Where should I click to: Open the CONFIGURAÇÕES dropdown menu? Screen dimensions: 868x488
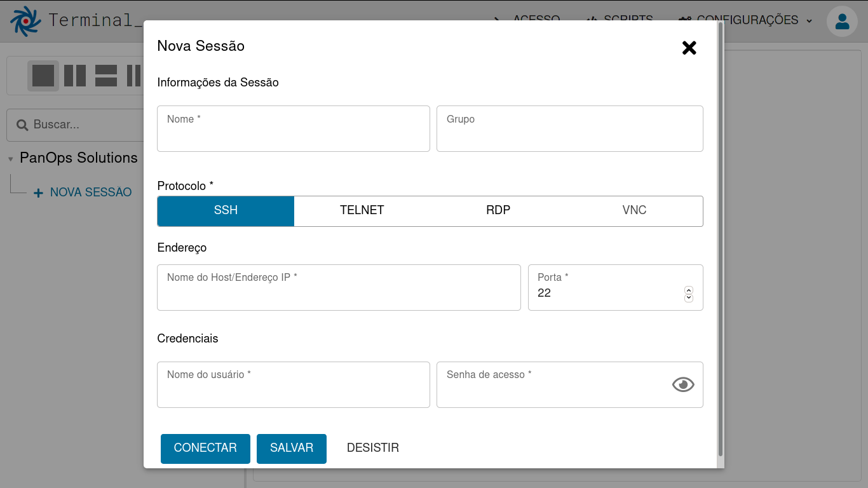tap(745, 20)
